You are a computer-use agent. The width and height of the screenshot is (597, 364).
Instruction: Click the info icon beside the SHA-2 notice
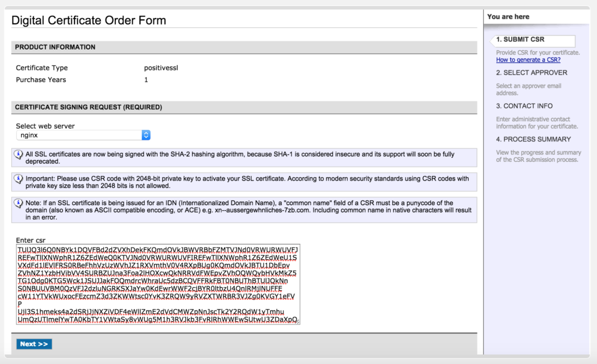click(x=19, y=154)
